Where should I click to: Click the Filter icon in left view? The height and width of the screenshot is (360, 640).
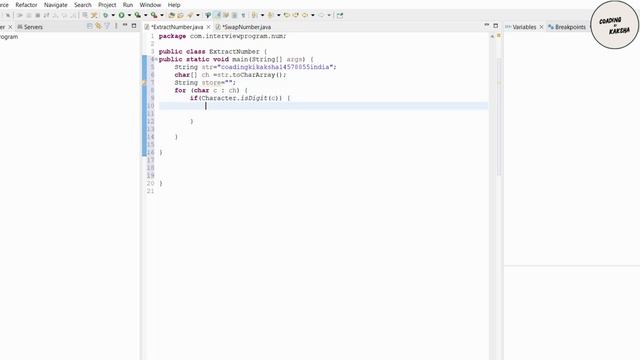point(107,26)
